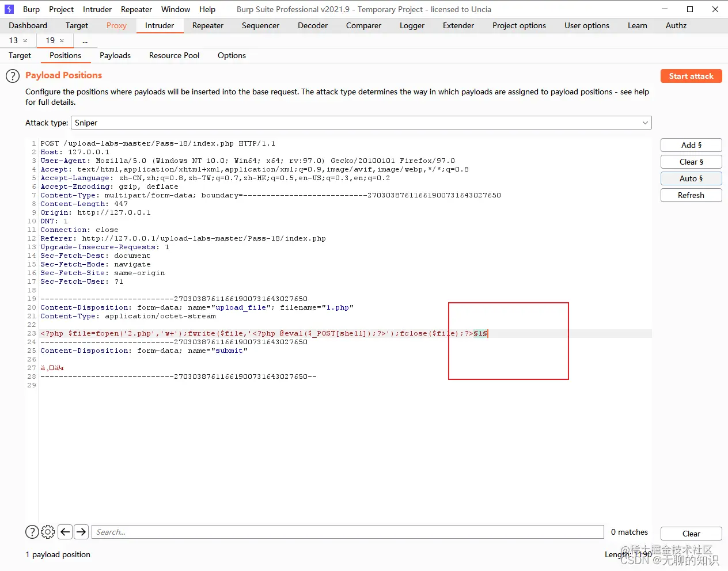Open the Project menu

pyautogui.click(x=61, y=9)
